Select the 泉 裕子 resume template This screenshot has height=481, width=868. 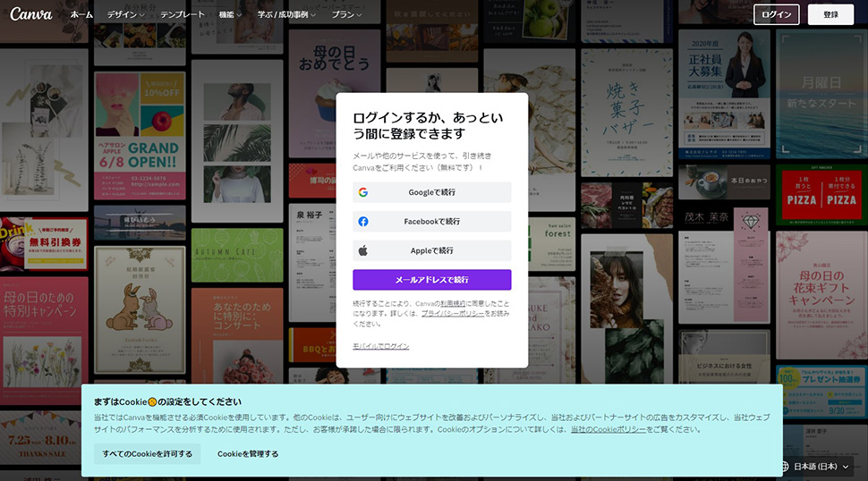pyautogui.click(x=312, y=263)
